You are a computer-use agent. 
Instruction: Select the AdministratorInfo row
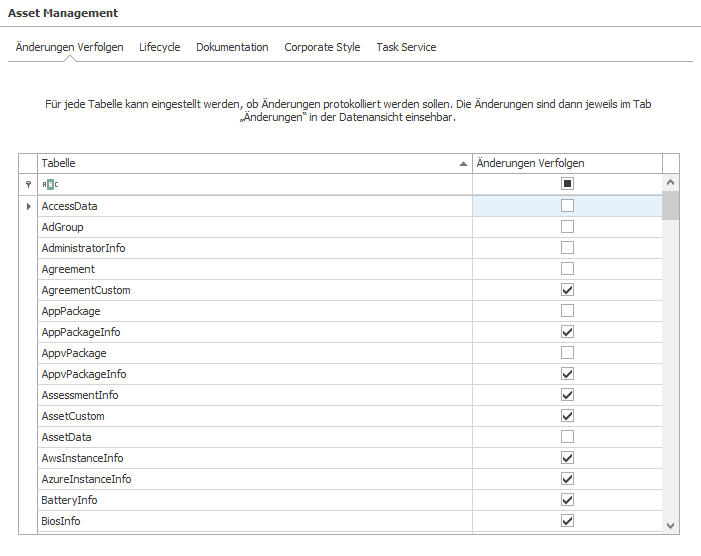[x=350, y=248]
